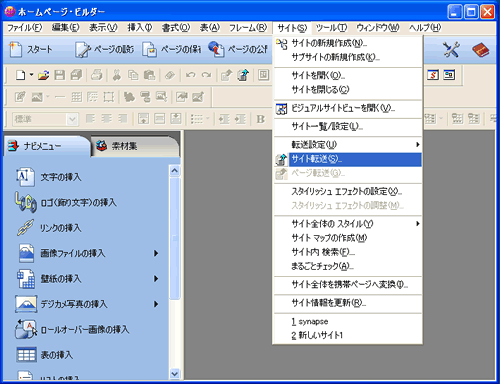
Task: Open the wrench-and-screwdriver tools icon
Action: (x=451, y=49)
